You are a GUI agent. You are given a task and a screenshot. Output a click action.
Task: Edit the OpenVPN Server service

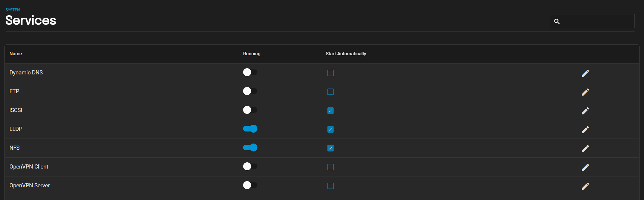click(x=585, y=186)
